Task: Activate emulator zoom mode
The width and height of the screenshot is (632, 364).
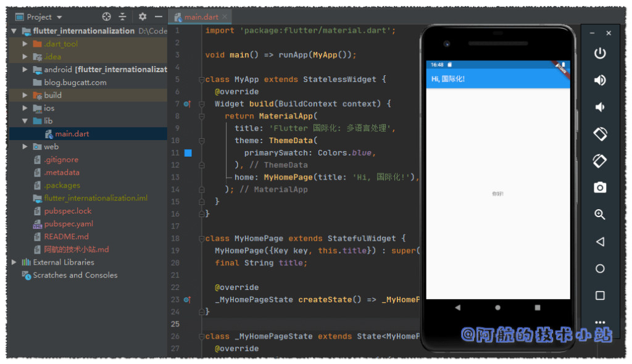Action: 600,215
